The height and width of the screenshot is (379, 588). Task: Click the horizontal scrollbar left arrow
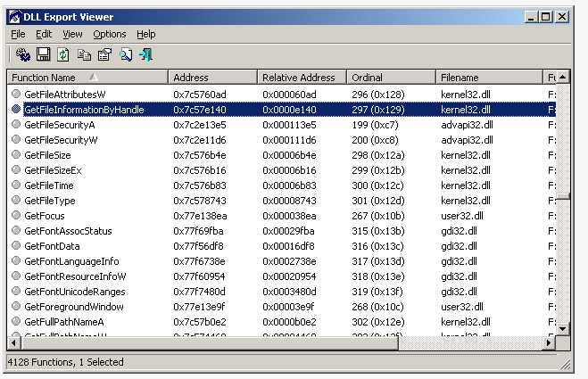14,342
